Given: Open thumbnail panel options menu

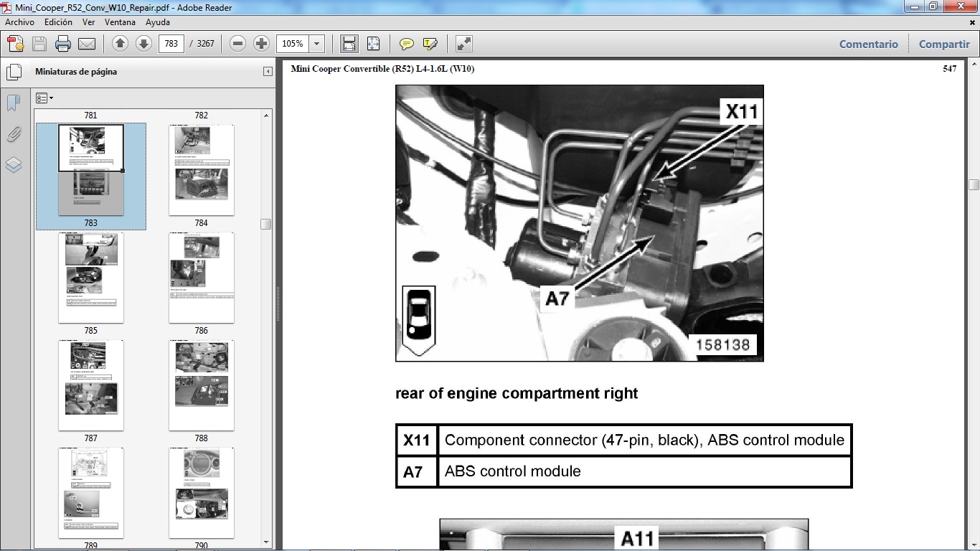Looking at the screenshot, I should [44, 98].
